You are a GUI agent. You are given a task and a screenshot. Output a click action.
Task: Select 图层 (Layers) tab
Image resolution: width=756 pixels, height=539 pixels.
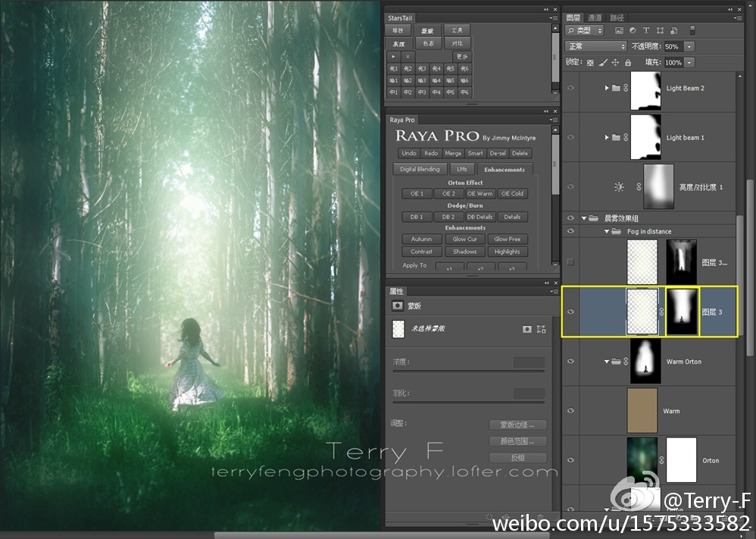(573, 18)
